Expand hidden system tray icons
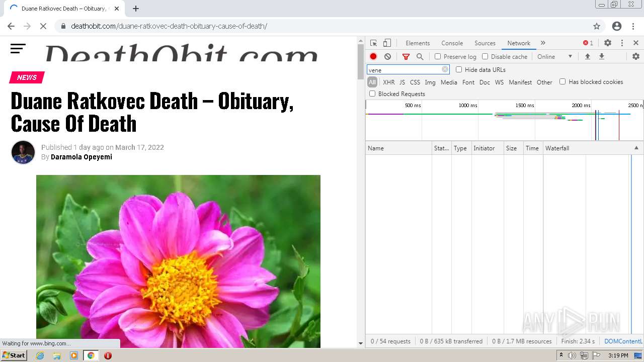 tap(561, 355)
